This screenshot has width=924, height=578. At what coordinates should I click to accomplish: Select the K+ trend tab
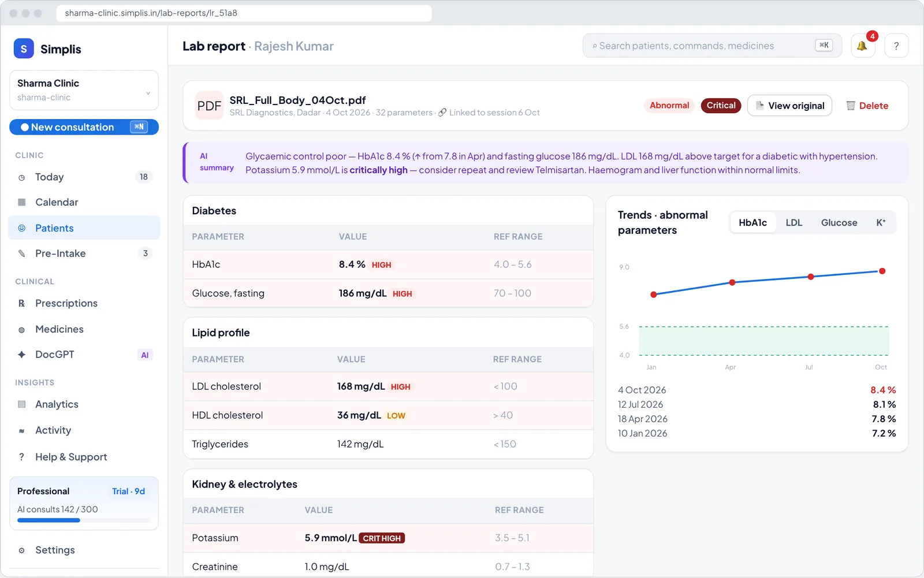click(881, 222)
